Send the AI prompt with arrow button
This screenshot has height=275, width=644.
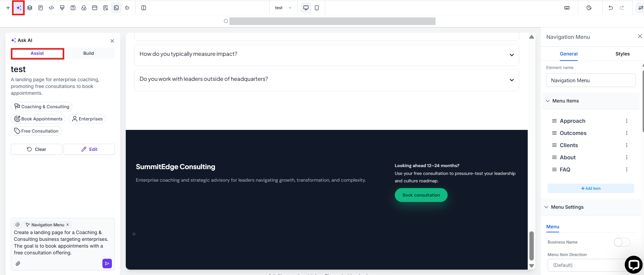pyautogui.click(x=107, y=263)
